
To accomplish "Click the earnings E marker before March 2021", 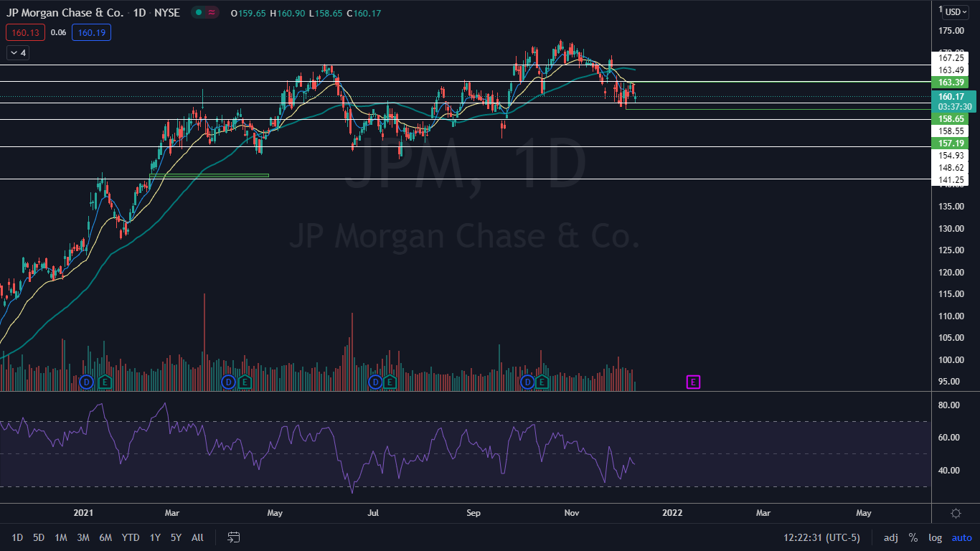I will pyautogui.click(x=105, y=382).
